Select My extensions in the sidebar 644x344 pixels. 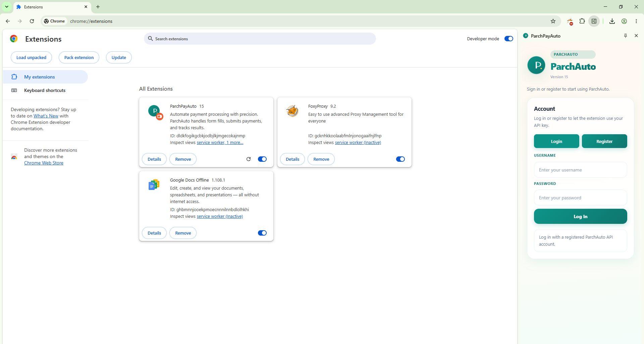point(45,77)
